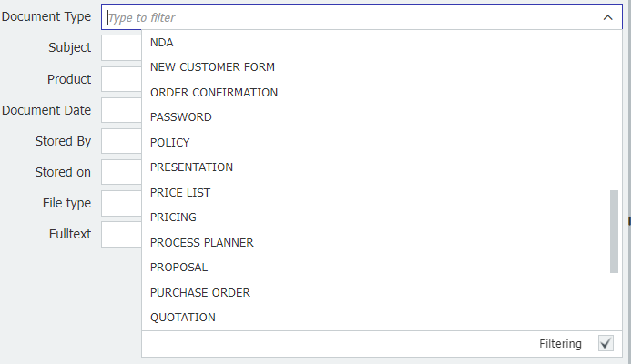Click the Stored By input field
The height and width of the screenshot is (364, 631).
(121, 141)
